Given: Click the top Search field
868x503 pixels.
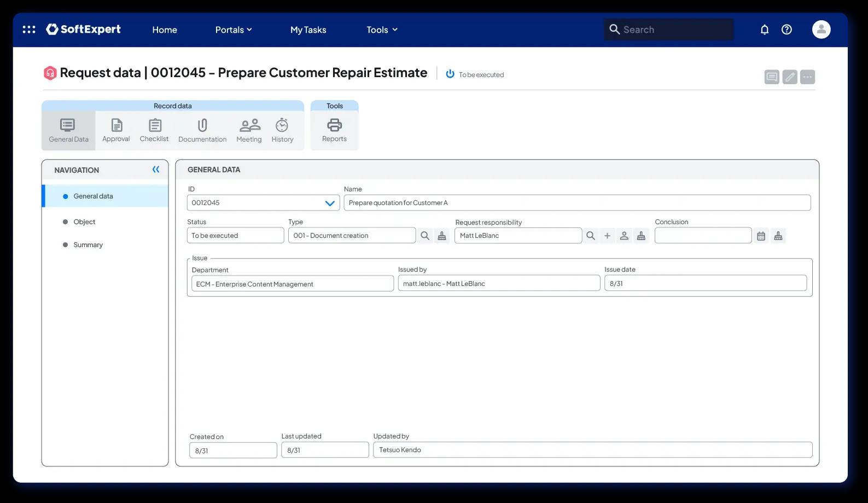Looking at the screenshot, I should 668,30.
